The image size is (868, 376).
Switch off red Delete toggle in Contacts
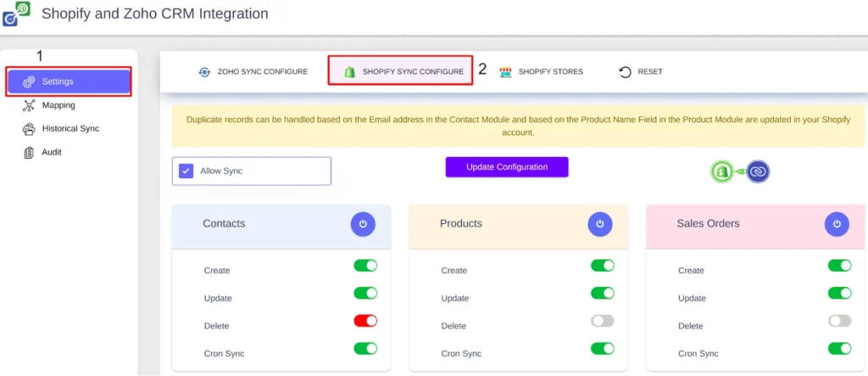(x=365, y=321)
